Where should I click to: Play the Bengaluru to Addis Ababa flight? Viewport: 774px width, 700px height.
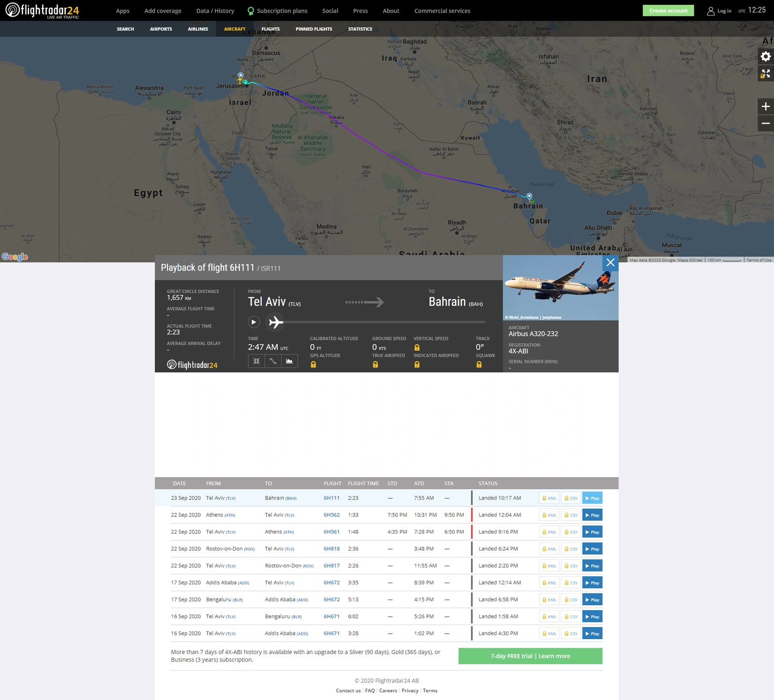pyautogui.click(x=592, y=599)
